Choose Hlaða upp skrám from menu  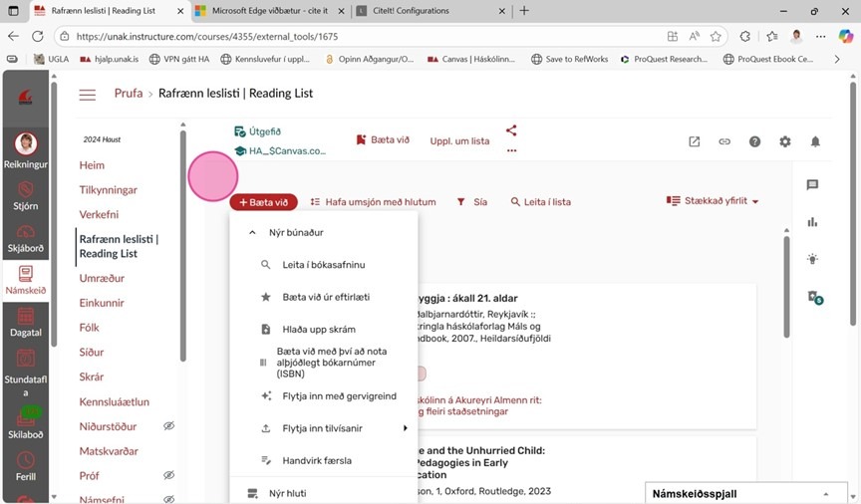(319, 329)
